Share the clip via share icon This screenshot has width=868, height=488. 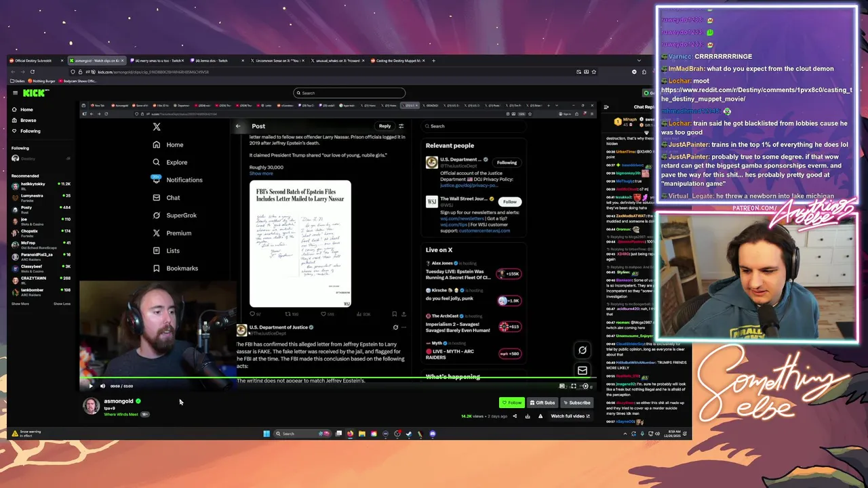coord(515,416)
